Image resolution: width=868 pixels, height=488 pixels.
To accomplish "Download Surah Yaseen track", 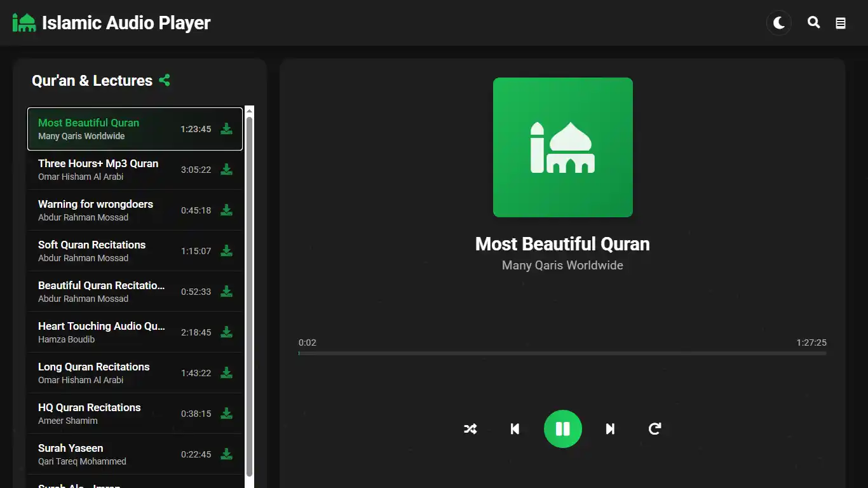I will [x=226, y=454].
